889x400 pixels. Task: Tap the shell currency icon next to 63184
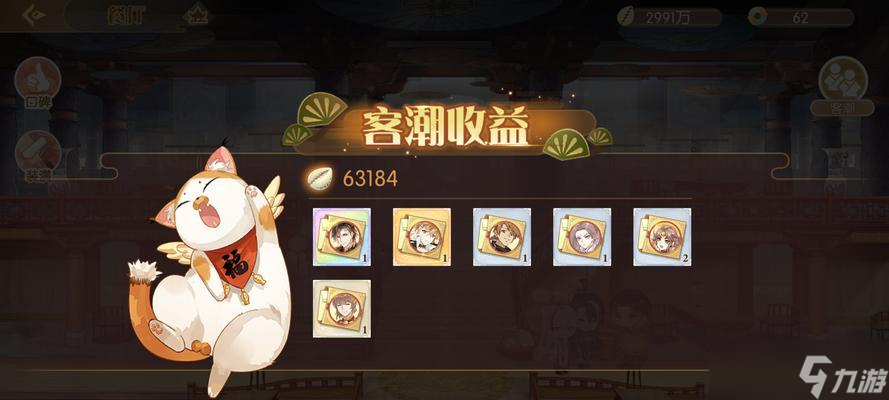pyautogui.click(x=321, y=178)
